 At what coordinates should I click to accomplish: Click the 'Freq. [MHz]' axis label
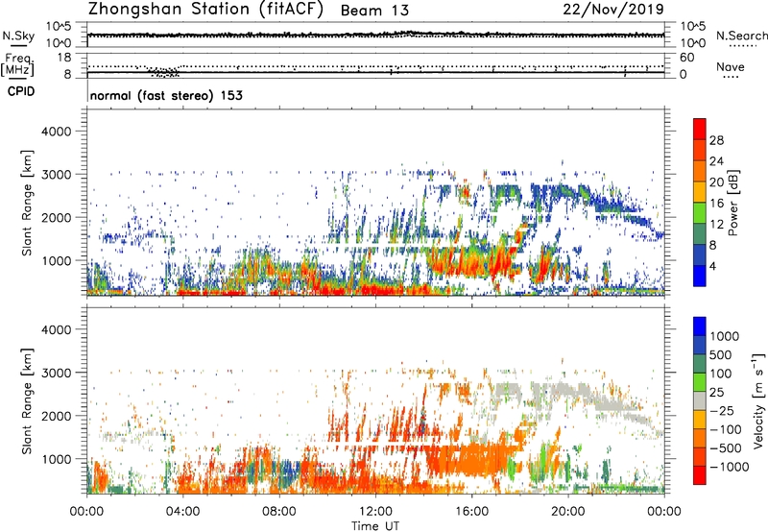click(18, 65)
